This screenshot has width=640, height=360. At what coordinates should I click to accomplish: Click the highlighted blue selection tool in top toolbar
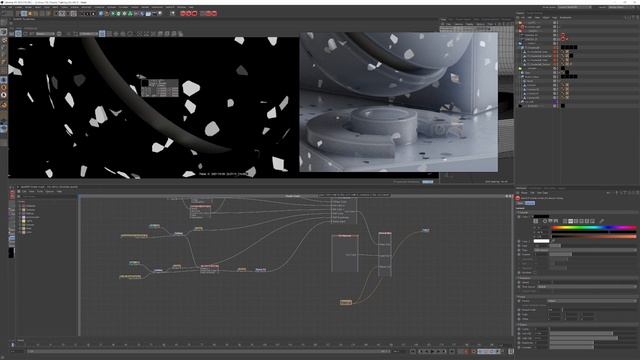coord(24,13)
